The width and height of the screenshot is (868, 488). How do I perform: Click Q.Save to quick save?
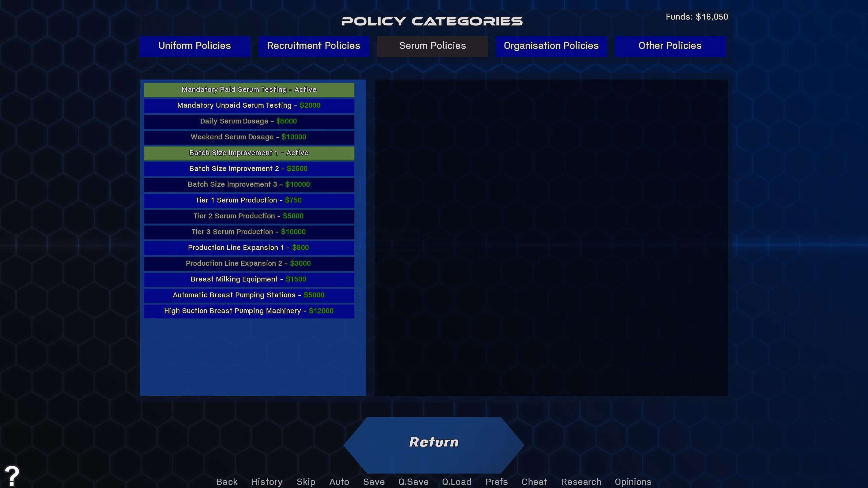coord(413,482)
